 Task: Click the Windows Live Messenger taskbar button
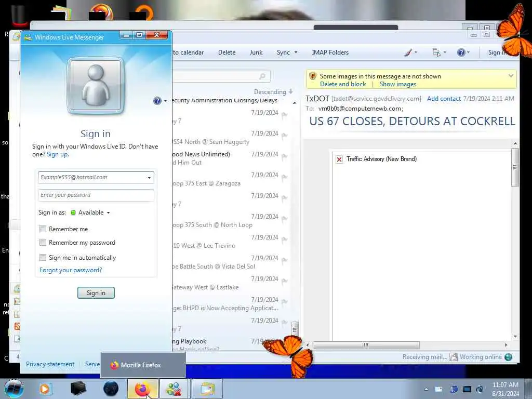pos(174,389)
